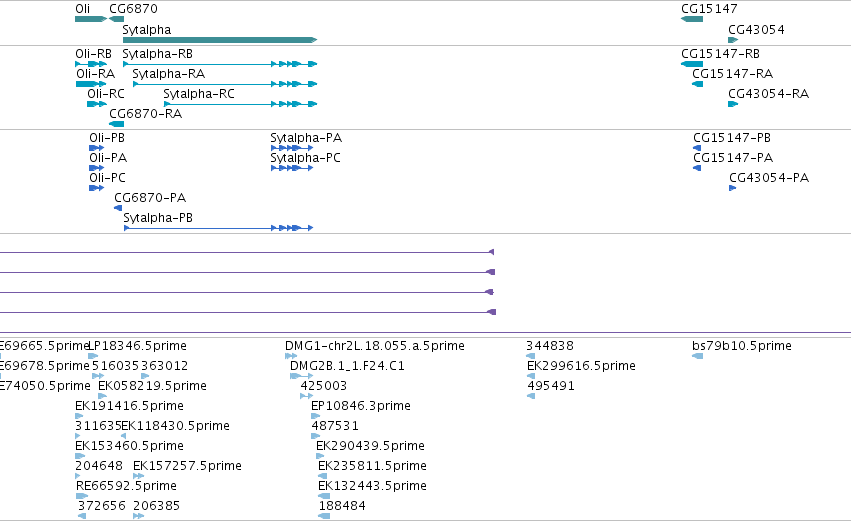The width and height of the screenshot is (851, 521).
Task: Select the DMG2B.1_1.F24.C1 feature glyph
Action: (302, 376)
